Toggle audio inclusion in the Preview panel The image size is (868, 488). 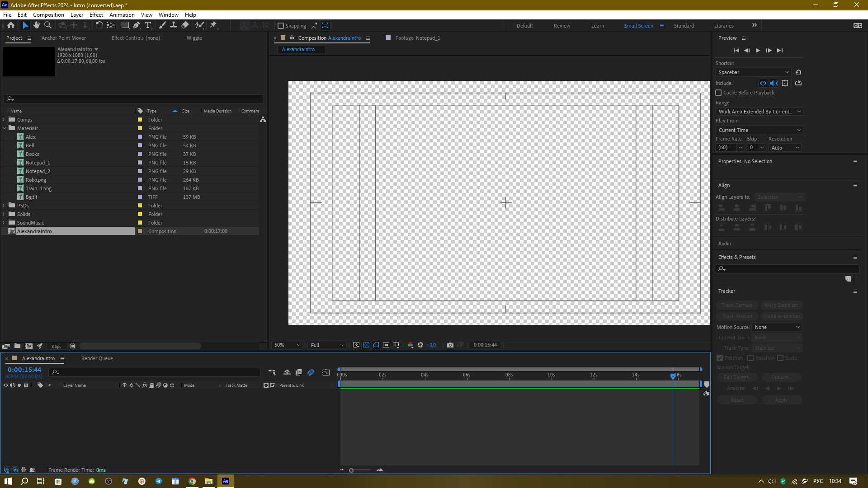[774, 83]
